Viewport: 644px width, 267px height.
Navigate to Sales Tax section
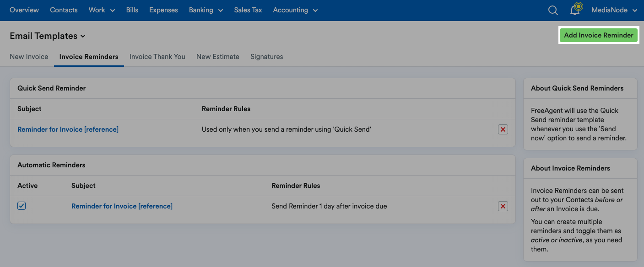click(248, 10)
